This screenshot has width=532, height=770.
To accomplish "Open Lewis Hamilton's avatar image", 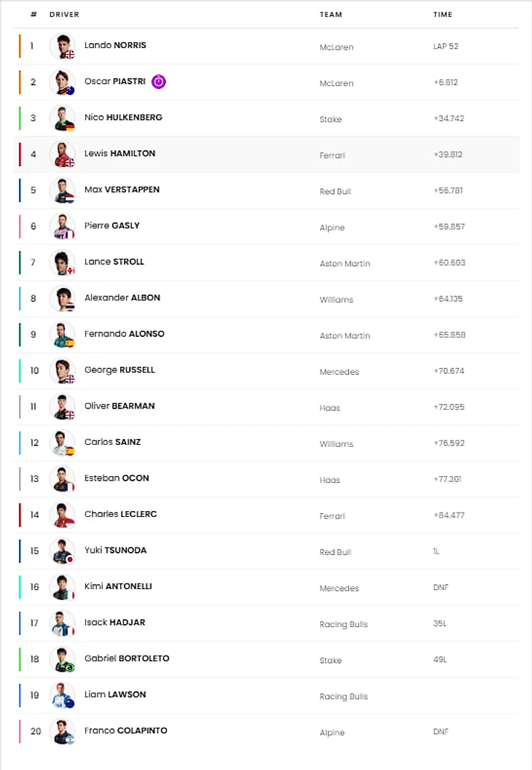I will coord(62,155).
